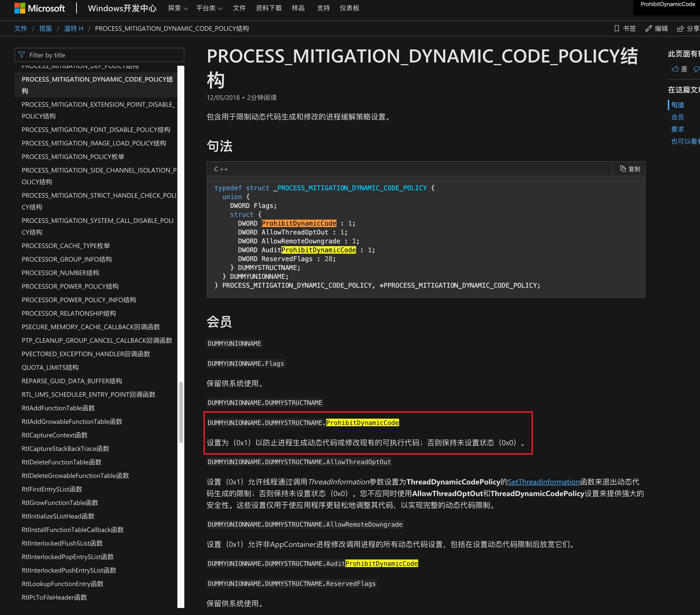Click the 编辑 pencil icon

[x=648, y=28]
